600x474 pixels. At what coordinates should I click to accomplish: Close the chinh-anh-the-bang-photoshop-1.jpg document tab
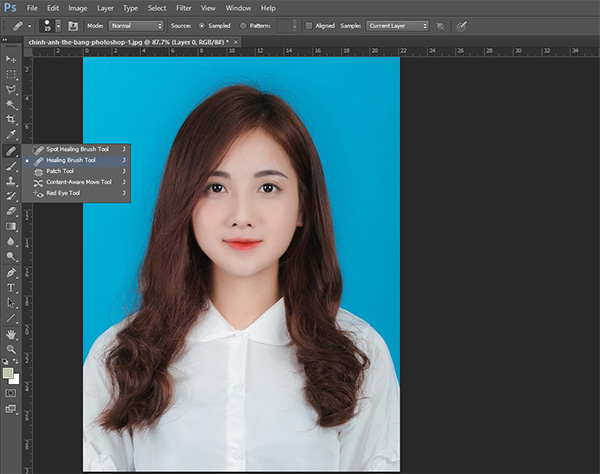[x=237, y=42]
